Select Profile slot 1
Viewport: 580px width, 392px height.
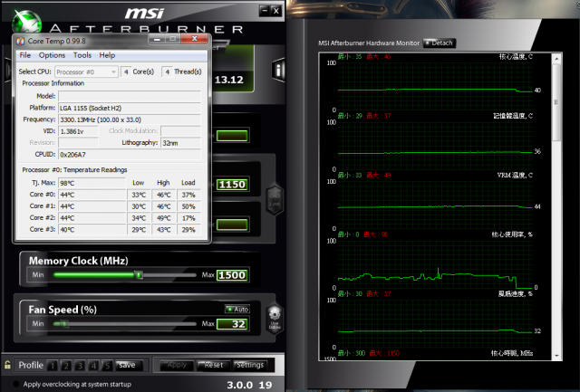(x=53, y=366)
